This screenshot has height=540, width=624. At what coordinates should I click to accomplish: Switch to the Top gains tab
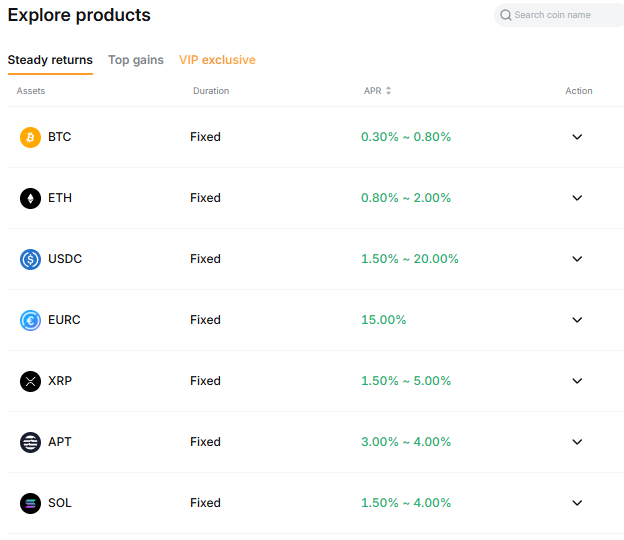coord(136,60)
